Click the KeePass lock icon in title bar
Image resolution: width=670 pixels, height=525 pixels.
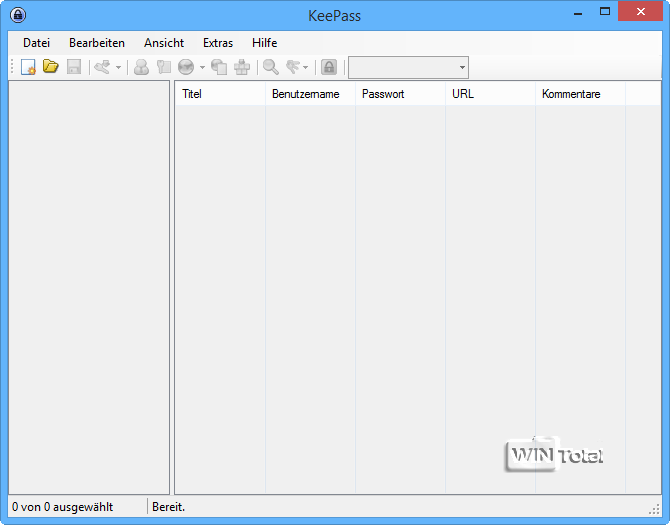point(18,15)
